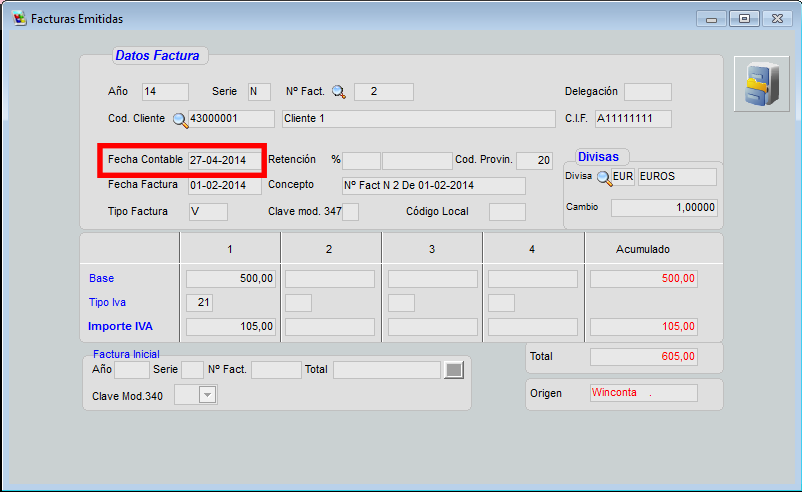Click the Clave mod. 347 box
Image resolution: width=802 pixels, height=492 pixels.
(350, 212)
